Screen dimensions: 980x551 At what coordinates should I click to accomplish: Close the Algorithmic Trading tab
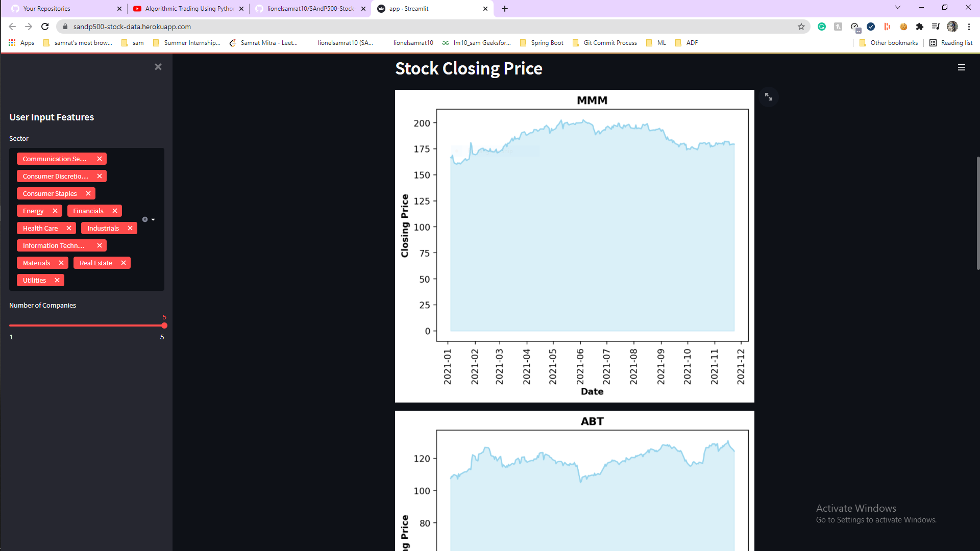[241, 9]
